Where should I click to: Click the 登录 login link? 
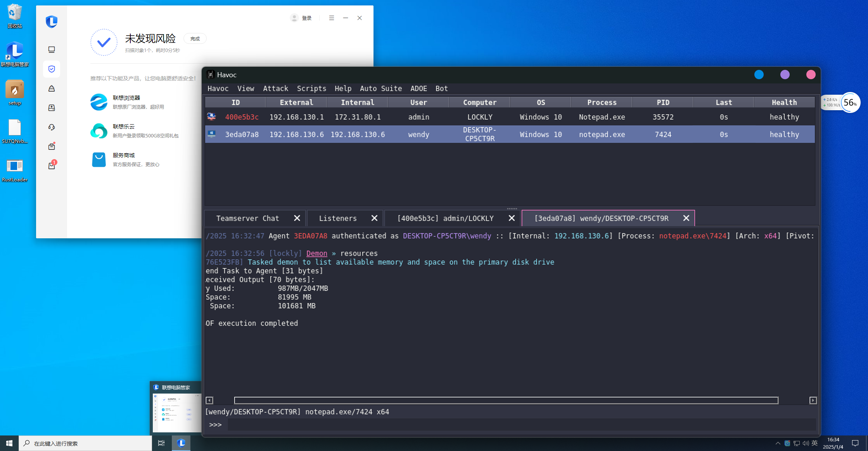[x=306, y=18]
